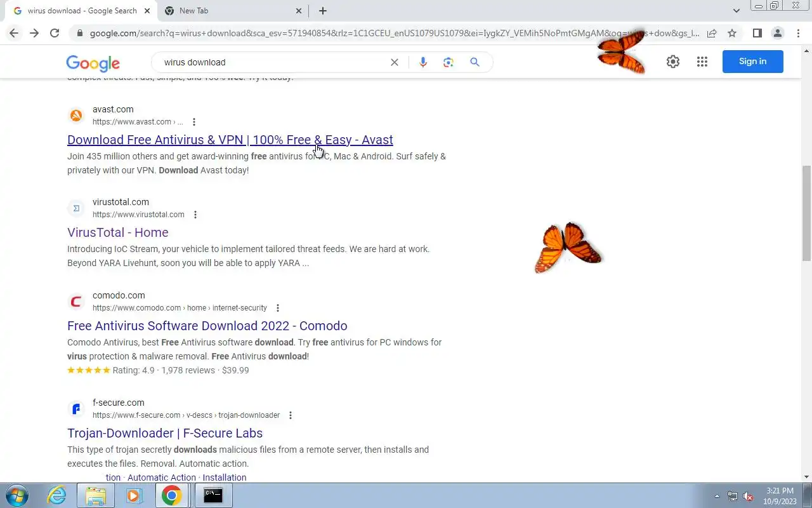Screen dimensions: 812x508
Task: Click the Chrome back arrow
Action: (x=14, y=33)
